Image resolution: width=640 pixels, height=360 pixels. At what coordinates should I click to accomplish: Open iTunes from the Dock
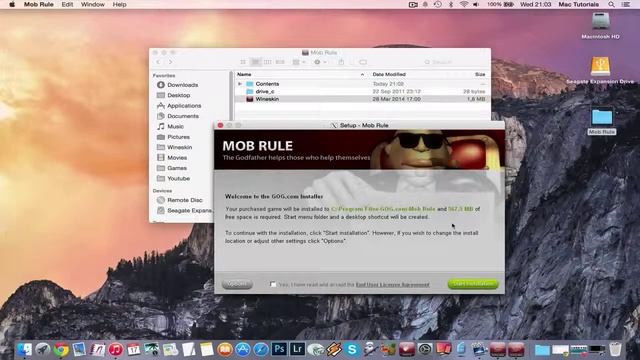tap(116, 349)
